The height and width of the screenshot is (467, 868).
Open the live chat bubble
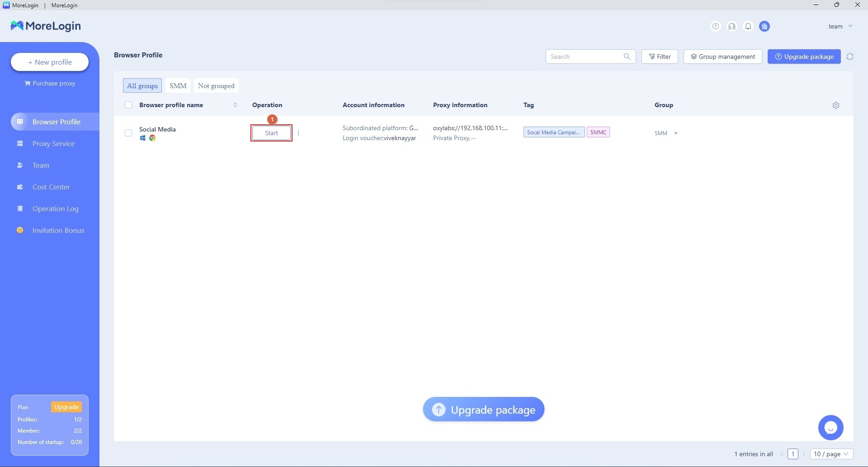[x=831, y=428]
